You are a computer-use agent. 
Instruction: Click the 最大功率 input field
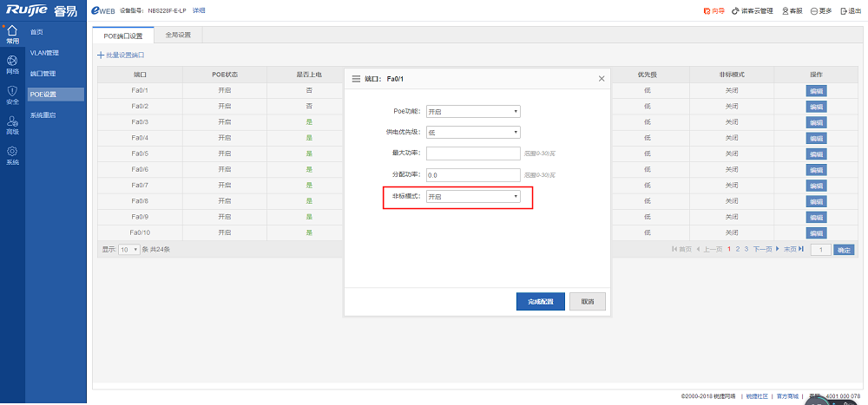(473, 154)
